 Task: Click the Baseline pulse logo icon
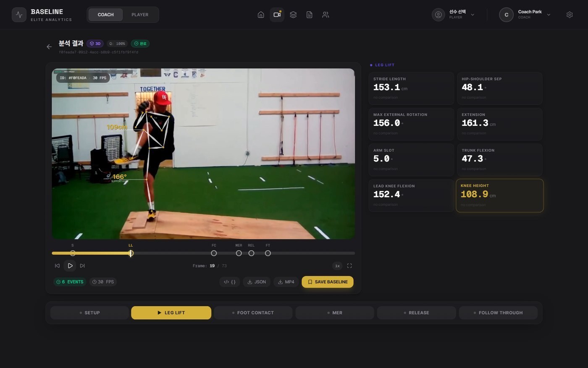19,15
